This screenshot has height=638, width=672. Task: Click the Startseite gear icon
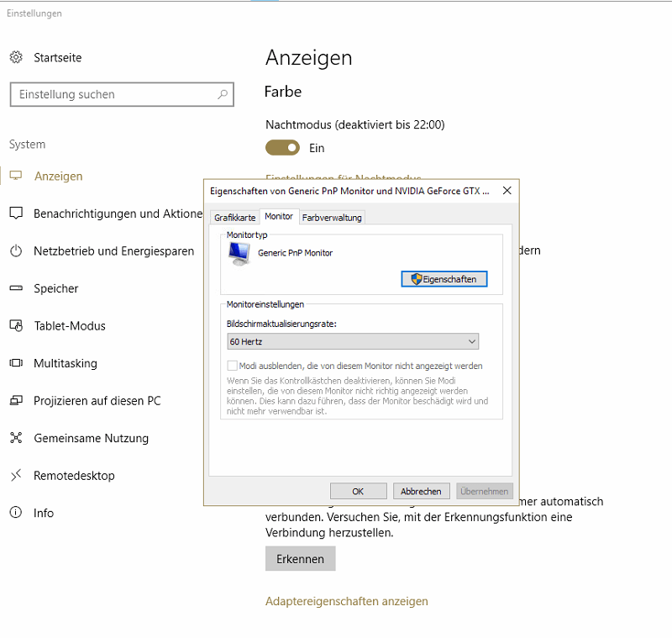tap(16, 57)
